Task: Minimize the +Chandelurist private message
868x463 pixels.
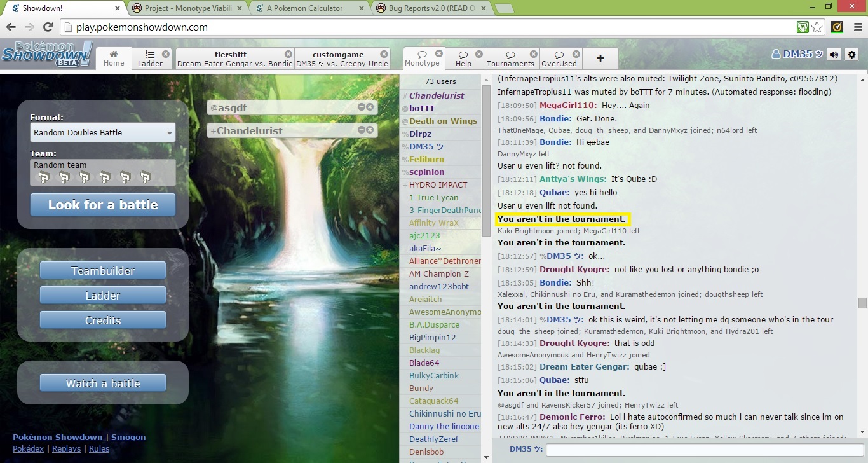Action: (x=361, y=130)
